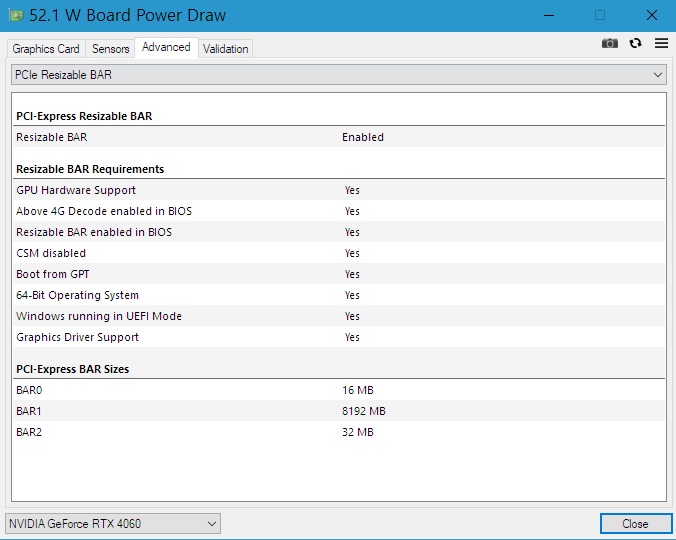676x540 pixels.
Task: Select the Advanced tab
Action: [166, 47]
